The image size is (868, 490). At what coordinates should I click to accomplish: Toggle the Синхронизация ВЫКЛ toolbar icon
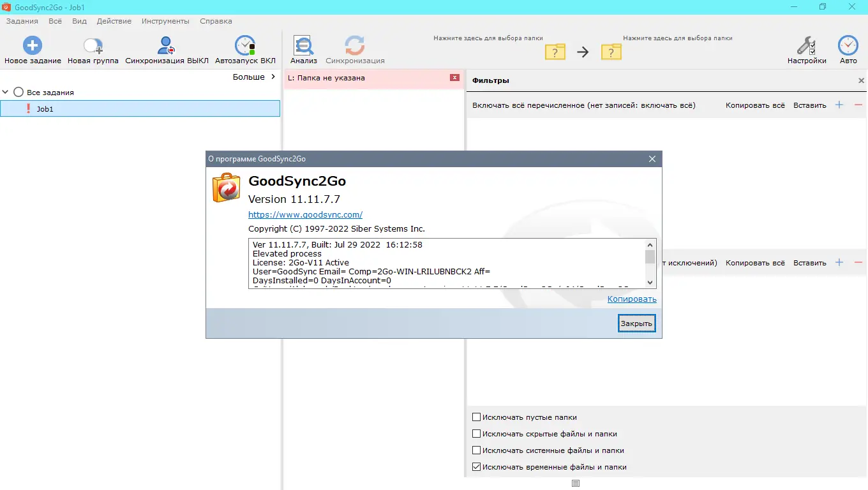167,46
